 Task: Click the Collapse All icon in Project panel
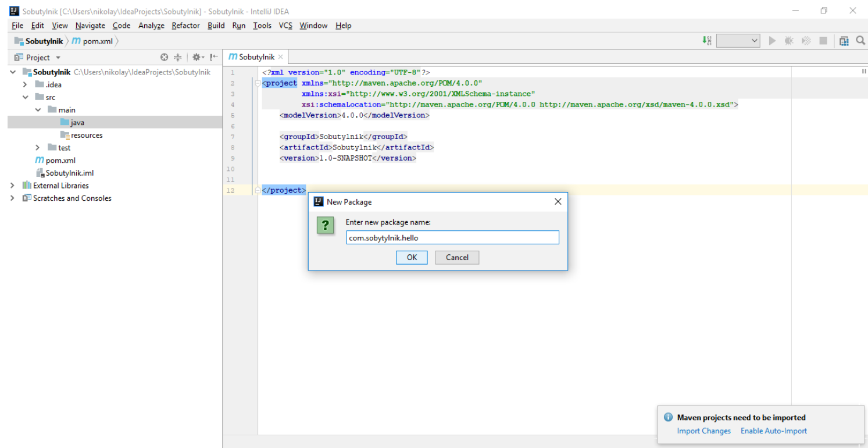178,57
